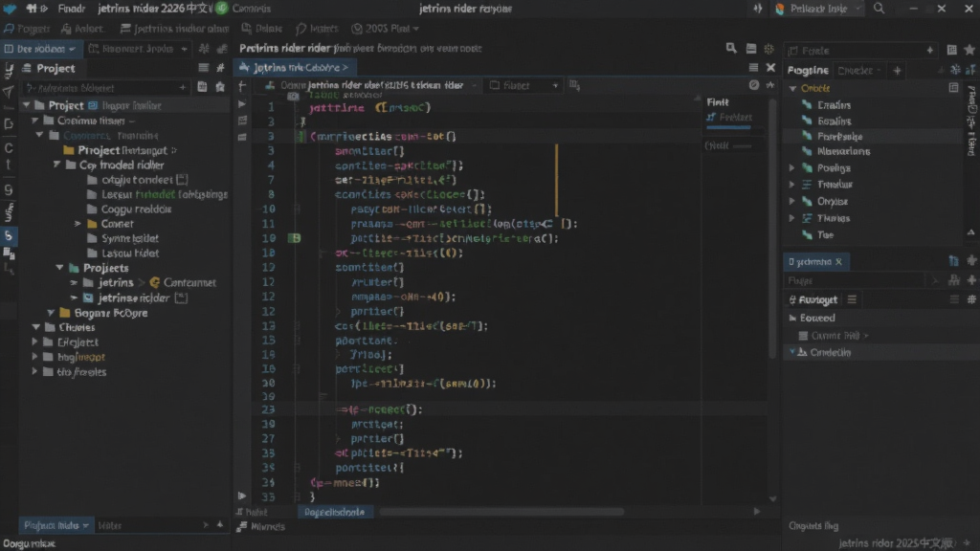
Task: Click the Mimeds item at the bottom
Action: [x=261, y=527]
